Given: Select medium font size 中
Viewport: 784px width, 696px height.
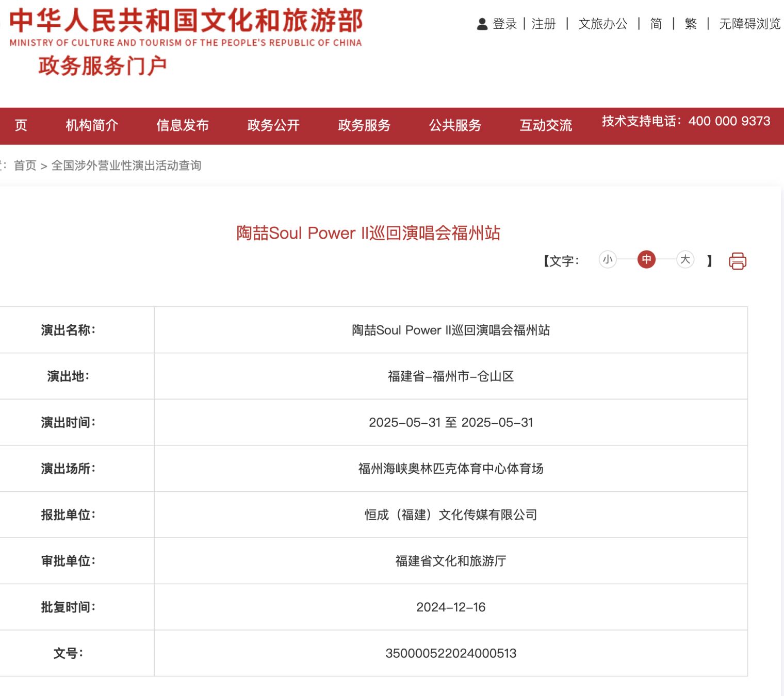Looking at the screenshot, I should tap(646, 259).
